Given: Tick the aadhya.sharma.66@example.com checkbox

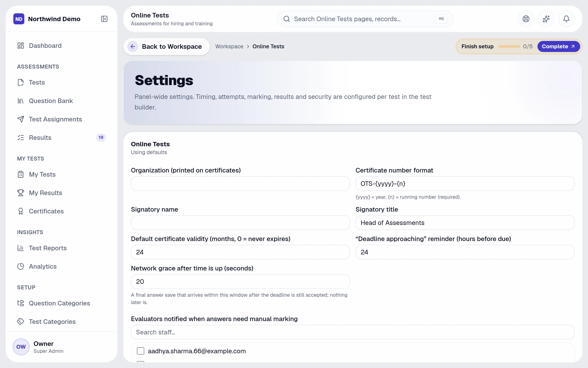Looking at the screenshot, I should [140, 351].
